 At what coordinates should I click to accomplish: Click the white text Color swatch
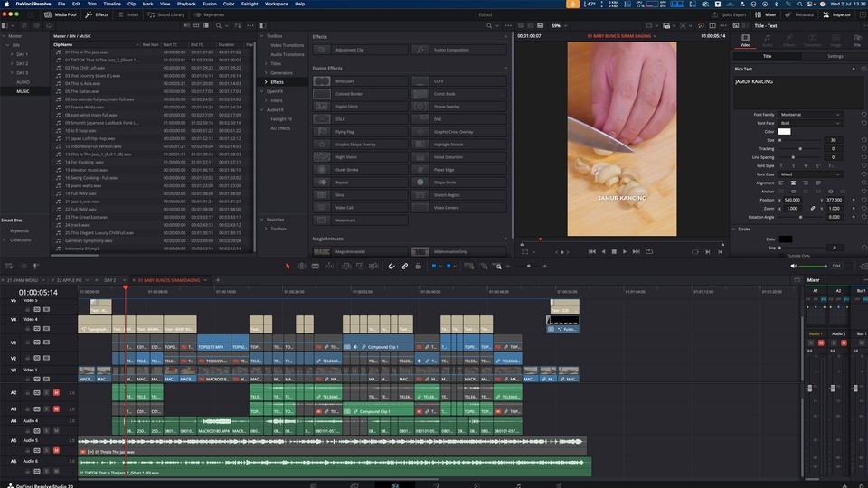tap(785, 132)
